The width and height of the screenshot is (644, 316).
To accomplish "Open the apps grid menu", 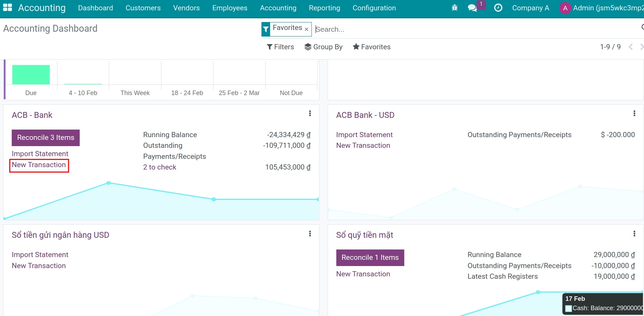I will pos(7,8).
